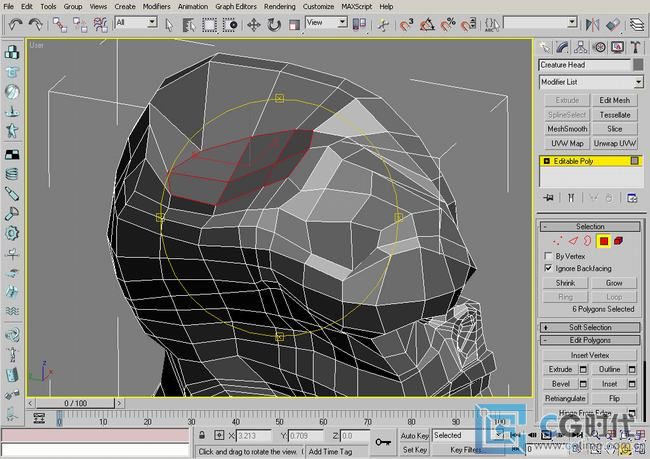Activate the Bind to Space Warp tool
Image resolution: width=650 pixels, height=459 pixels.
(x=100, y=24)
